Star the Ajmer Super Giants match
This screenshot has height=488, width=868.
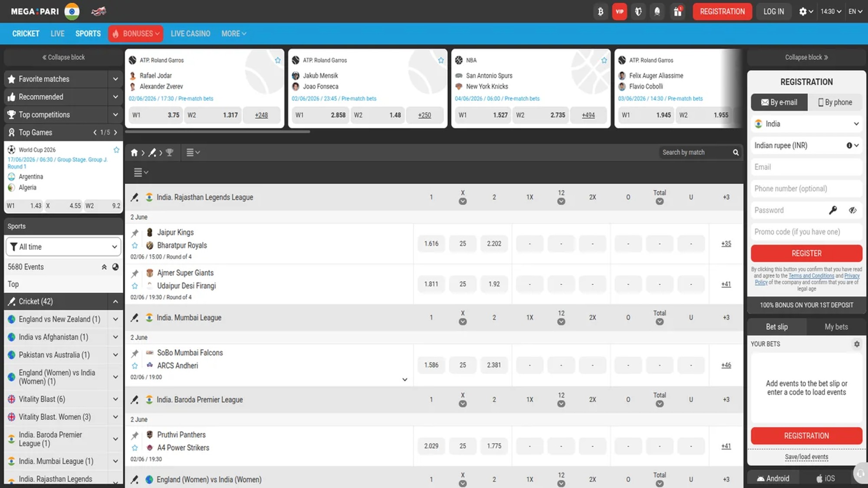[135, 286]
